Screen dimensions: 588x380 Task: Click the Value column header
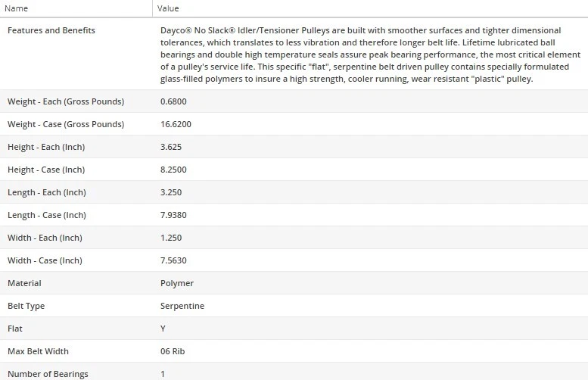[168, 8]
